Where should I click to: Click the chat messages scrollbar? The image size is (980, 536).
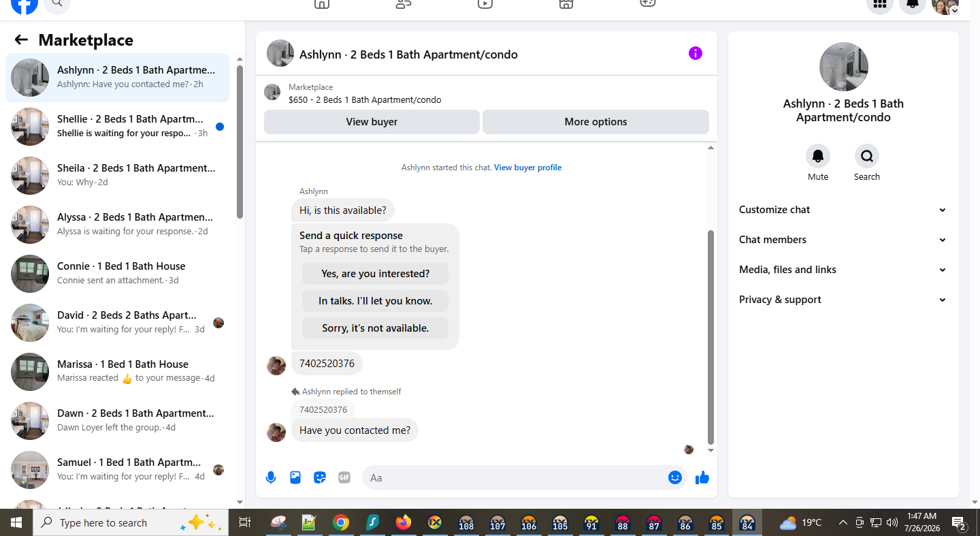click(711, 337)
